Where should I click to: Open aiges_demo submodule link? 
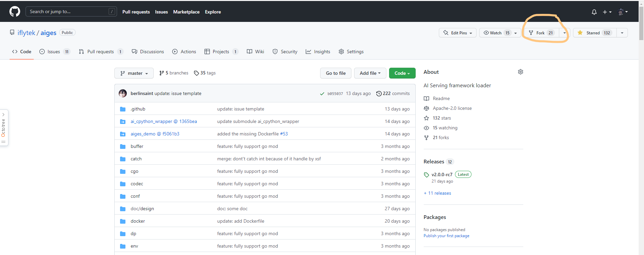point(155,134)
